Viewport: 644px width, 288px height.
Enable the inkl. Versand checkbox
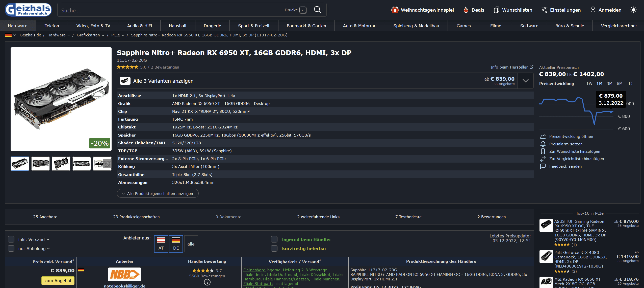tap(11, 239)
